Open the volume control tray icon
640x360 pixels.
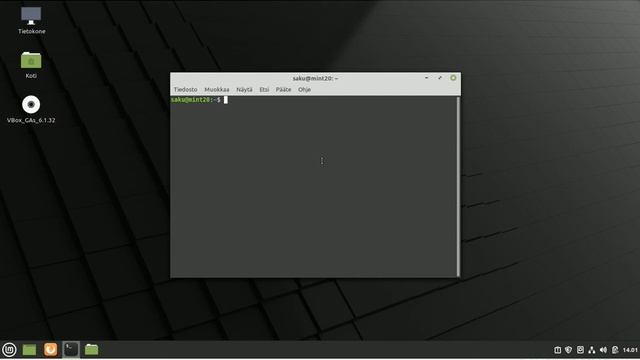pyautogui.click(x=603, y=350)
